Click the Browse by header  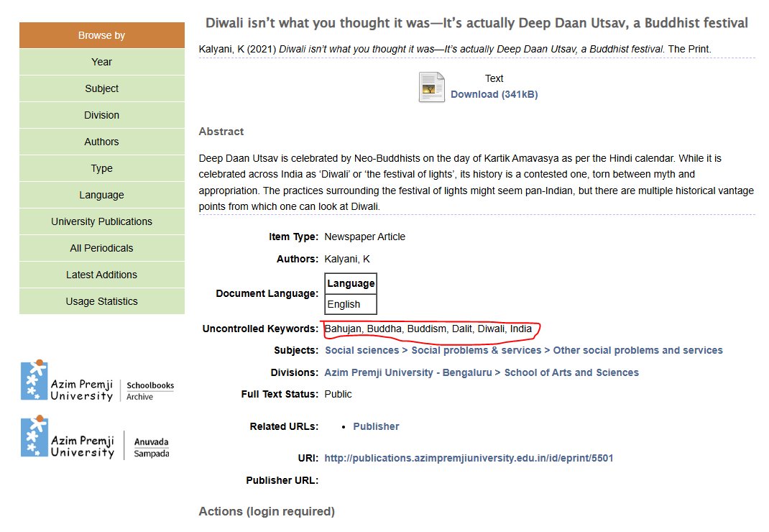pos(101,35)
